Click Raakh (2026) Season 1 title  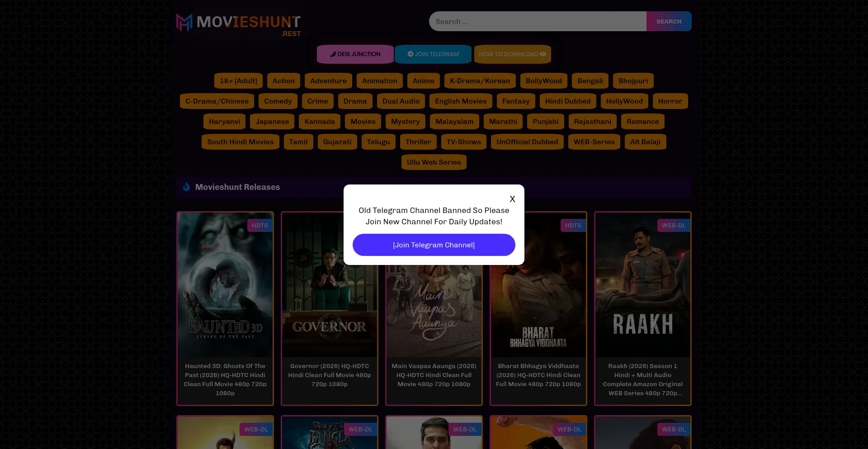pos(643,379)
